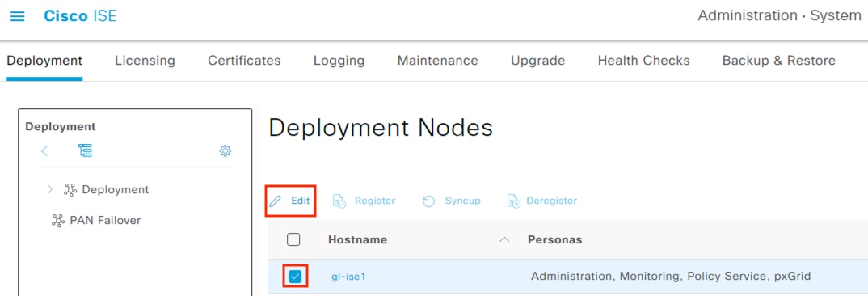The height and width of the screenshot is (296, 868).
Task: Click the PAN Failover node icon
Action: (58, 221)
